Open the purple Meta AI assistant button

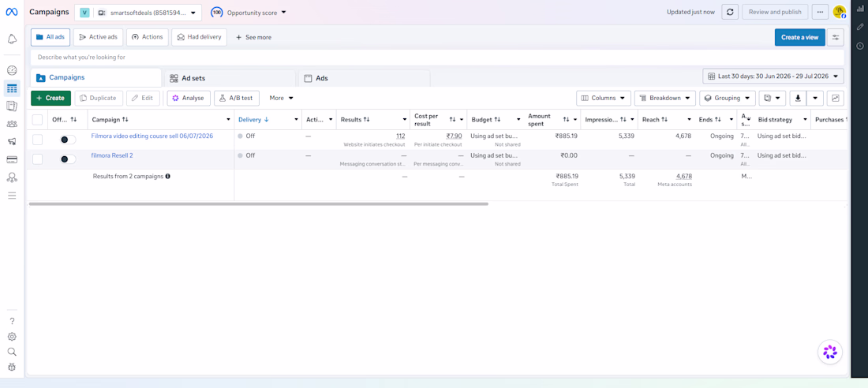[830, 351]
